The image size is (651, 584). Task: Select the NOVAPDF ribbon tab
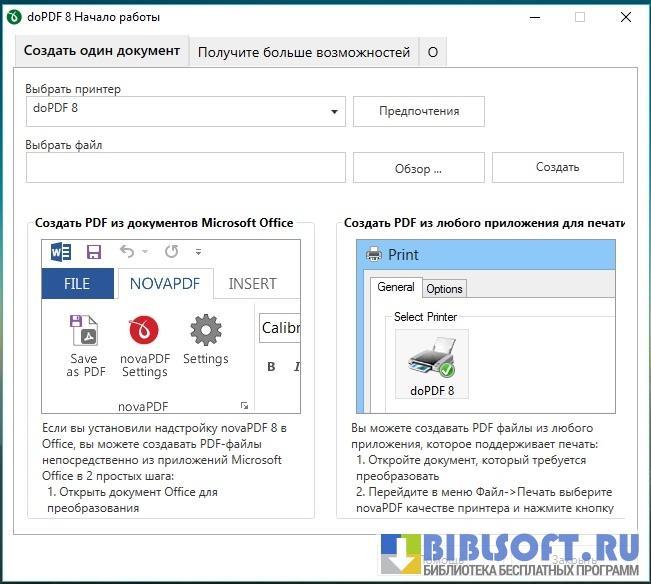pyautogui.click(x=165, y=283)
